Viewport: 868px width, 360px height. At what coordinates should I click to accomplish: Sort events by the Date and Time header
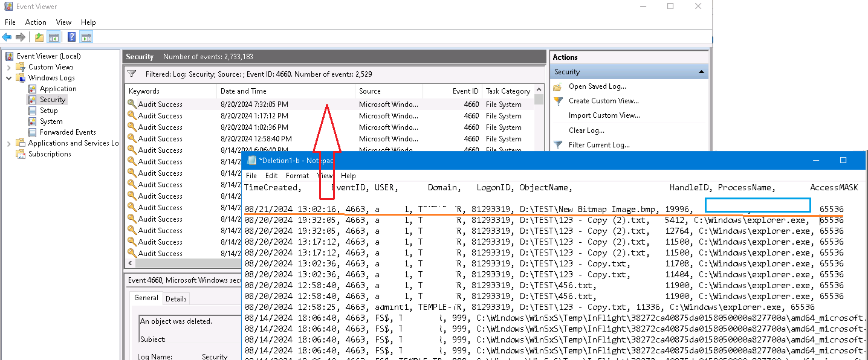286,91
